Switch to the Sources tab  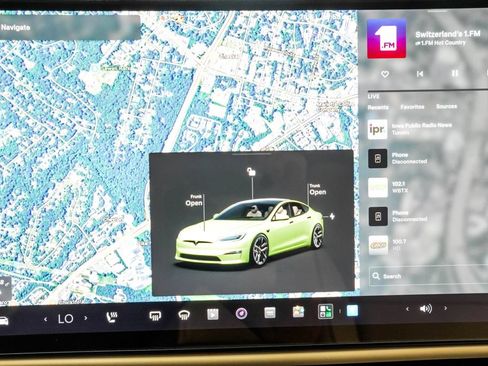click(447, 106)
